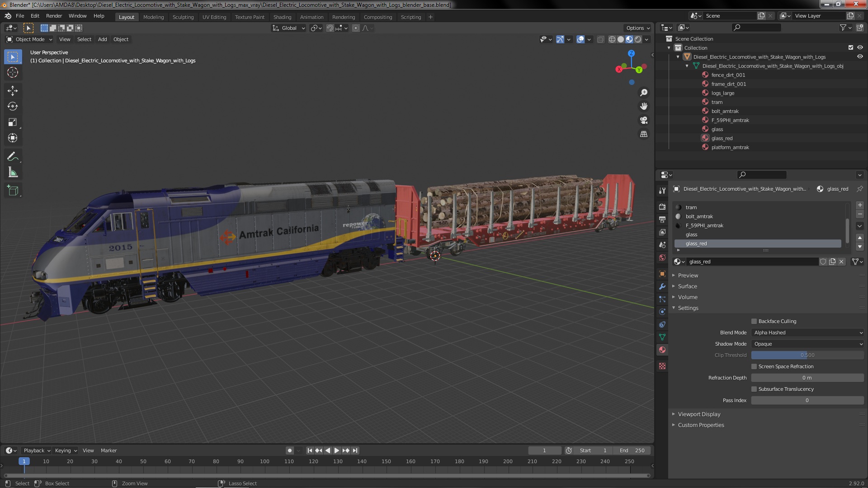Enable the Backface Culling checkbox

(754, 321)
